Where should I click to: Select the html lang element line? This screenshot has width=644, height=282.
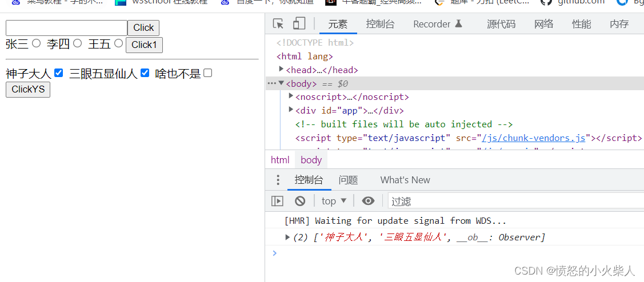(305, 57)
